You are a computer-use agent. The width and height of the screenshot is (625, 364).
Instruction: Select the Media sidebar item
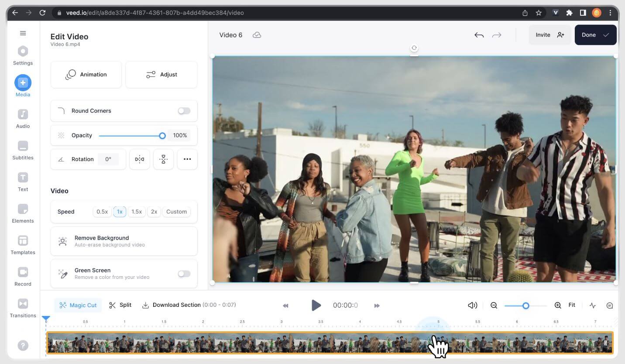[x=23, y=86]
